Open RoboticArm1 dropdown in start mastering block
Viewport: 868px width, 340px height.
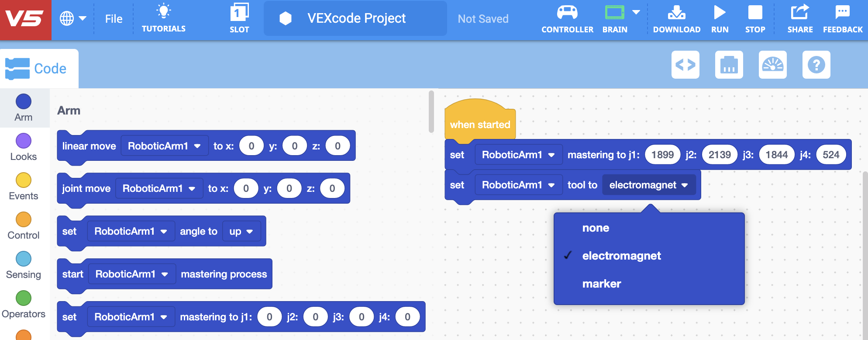132,274
